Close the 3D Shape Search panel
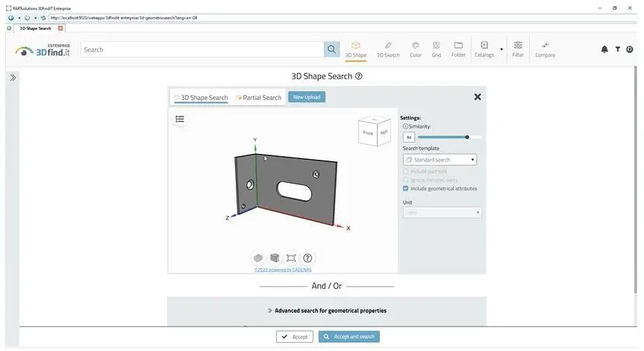The width and height of the screenshot is (644, 351). (478, 97)
